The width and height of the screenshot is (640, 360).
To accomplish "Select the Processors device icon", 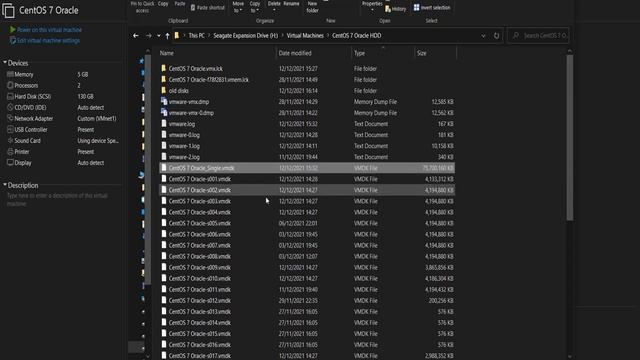I will click(x=10, y=85).
